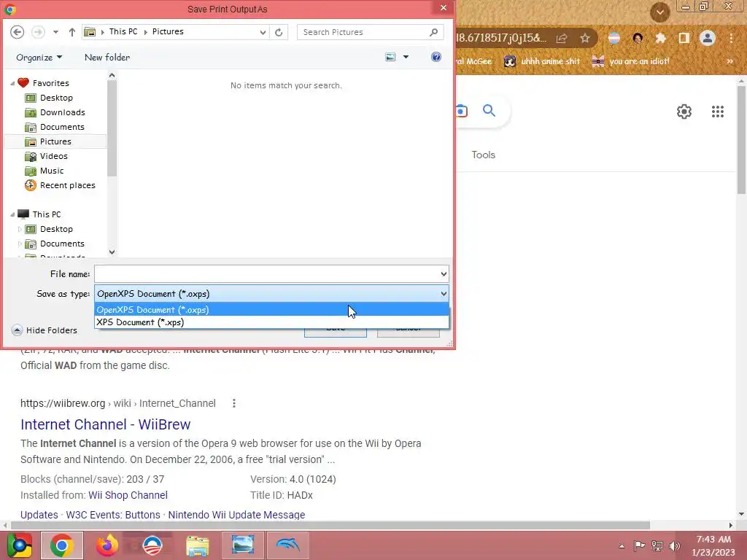This screenshot has height=560, width=747.
Task: Open 'uhhh anime shit' bookmark
Action: [x=542, y=61]
